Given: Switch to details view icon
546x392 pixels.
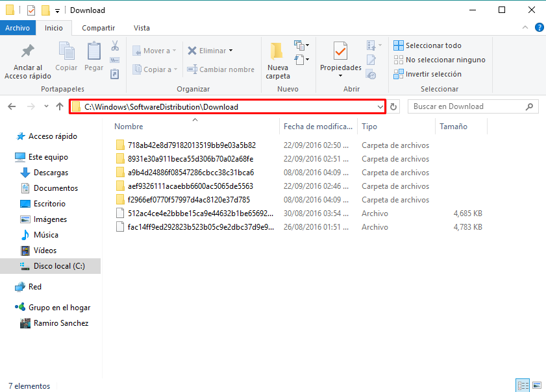Looking at the screenshot, I should (523, 386).
